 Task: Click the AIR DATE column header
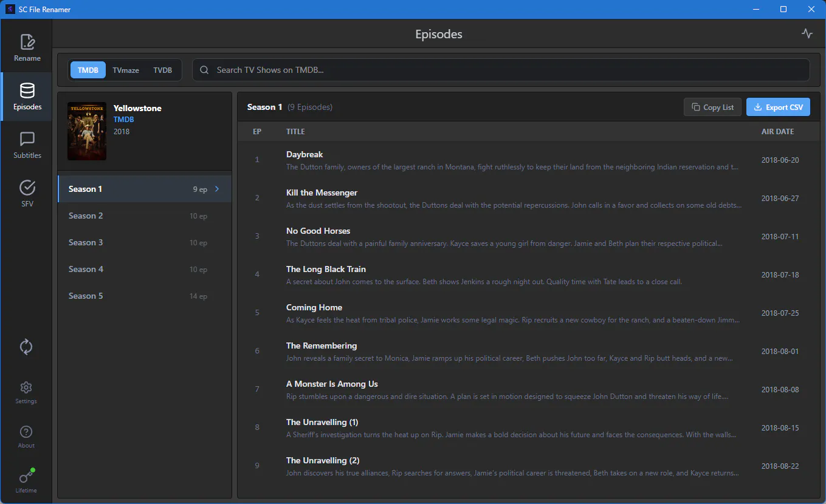pos(777,131)
